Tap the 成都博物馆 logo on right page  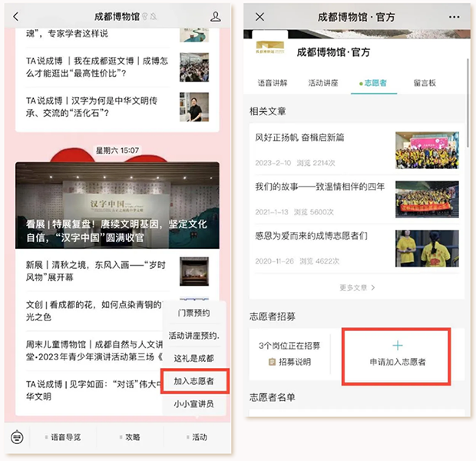[x=270, y=48]
